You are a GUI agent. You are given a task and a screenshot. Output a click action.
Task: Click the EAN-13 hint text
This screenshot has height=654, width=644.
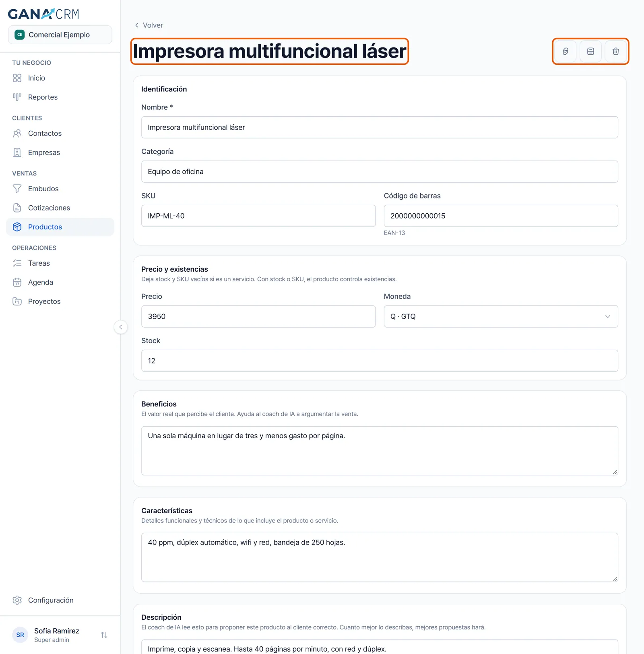[394, 233]
